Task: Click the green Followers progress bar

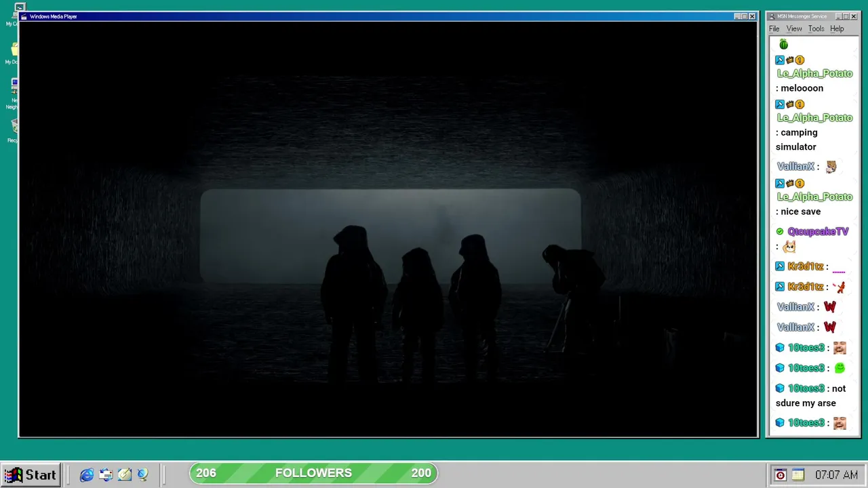Action: pyautogui.click(x=313, y=473)
